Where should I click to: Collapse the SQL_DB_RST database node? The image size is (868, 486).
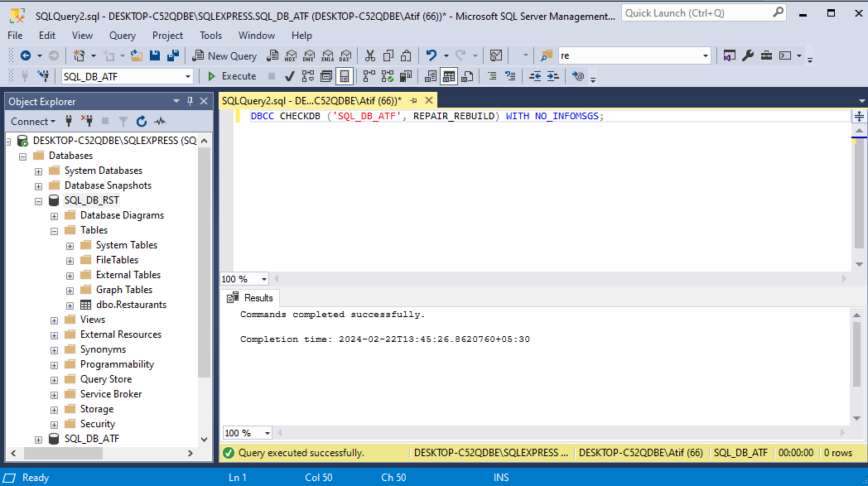tap(38, 201)
